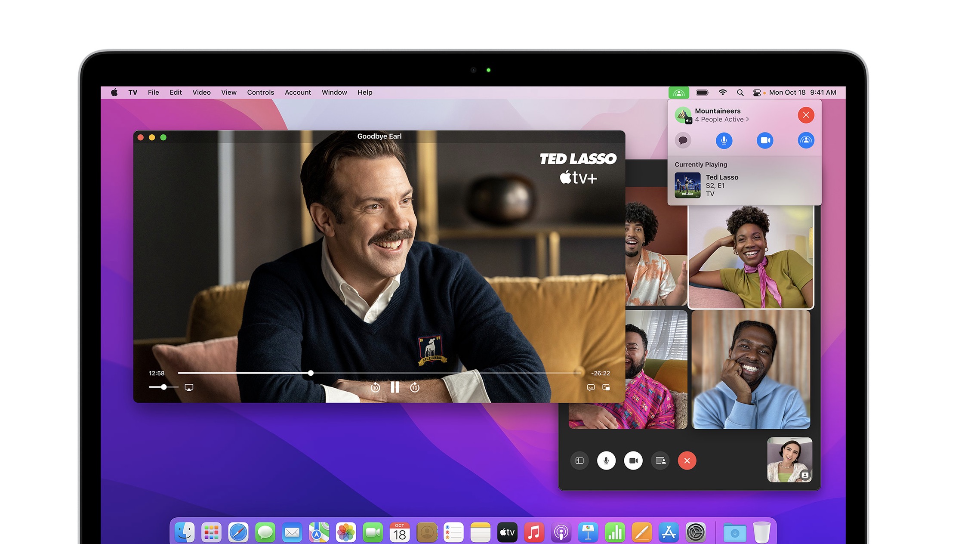Open Apple TV app from the Dock

(507, 533)
